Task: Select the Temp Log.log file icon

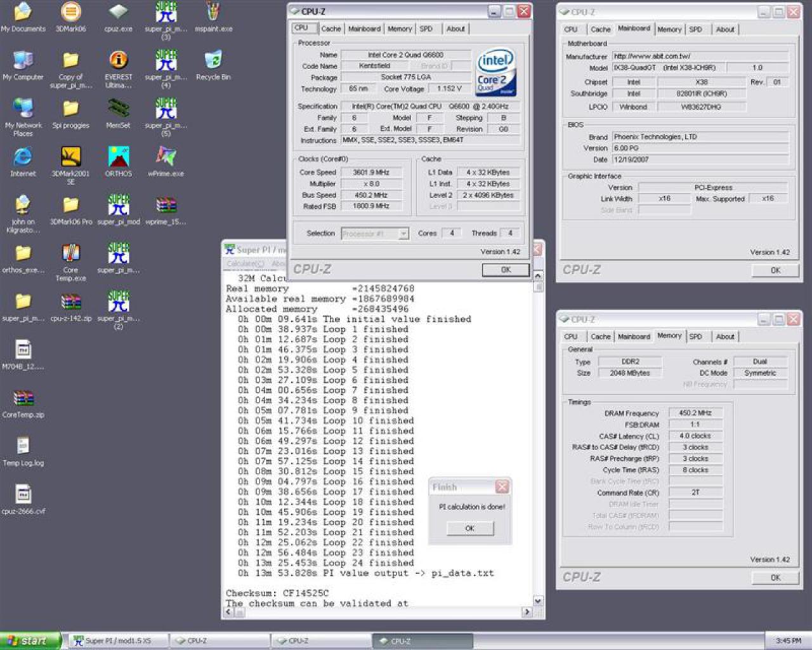Action: coord(23,451)
